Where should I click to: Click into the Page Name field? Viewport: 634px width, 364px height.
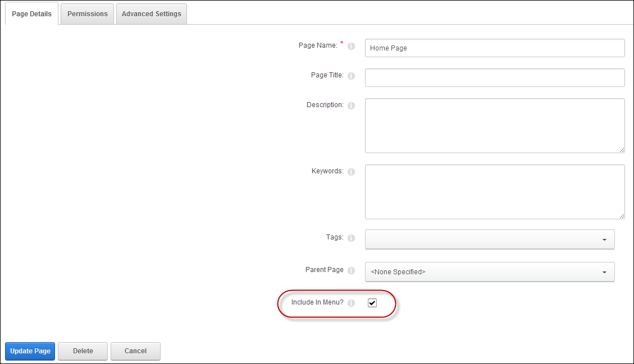tap(495, 48)
